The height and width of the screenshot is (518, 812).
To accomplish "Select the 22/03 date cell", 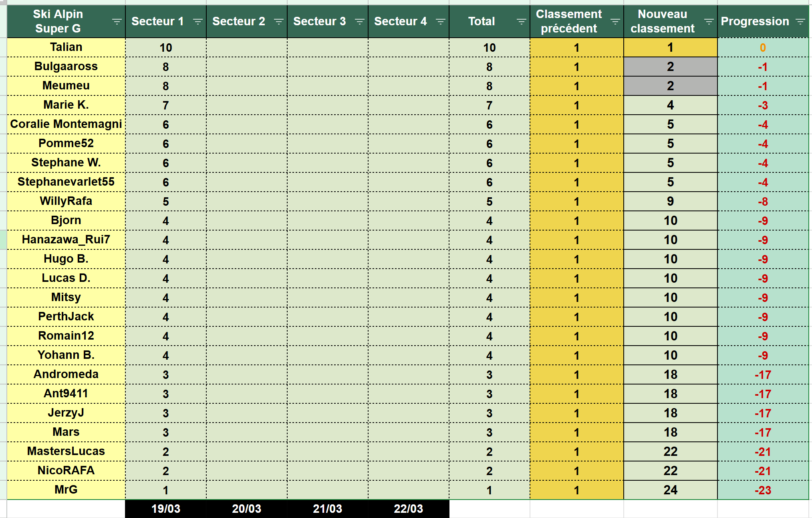I will (408, 509).
